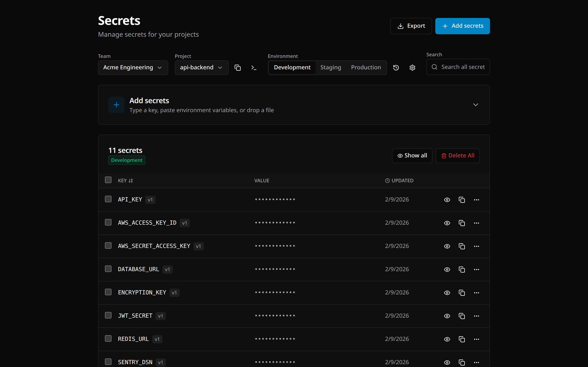Check the ENCRYPTION_KEY row checkbox
Viewport: 588px width, 367px height.
pos(108,292)
